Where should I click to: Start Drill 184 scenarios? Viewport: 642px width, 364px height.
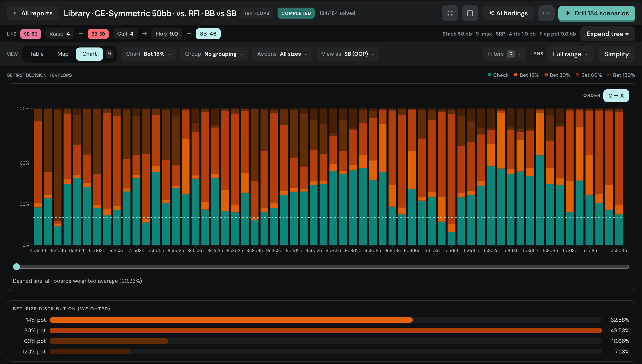tap(597, 13)
